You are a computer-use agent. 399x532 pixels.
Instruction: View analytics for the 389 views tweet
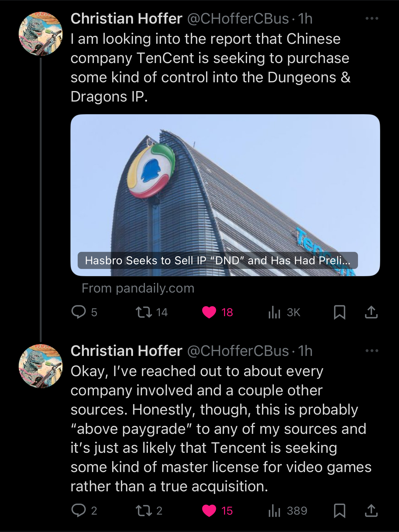pos(274,510)
